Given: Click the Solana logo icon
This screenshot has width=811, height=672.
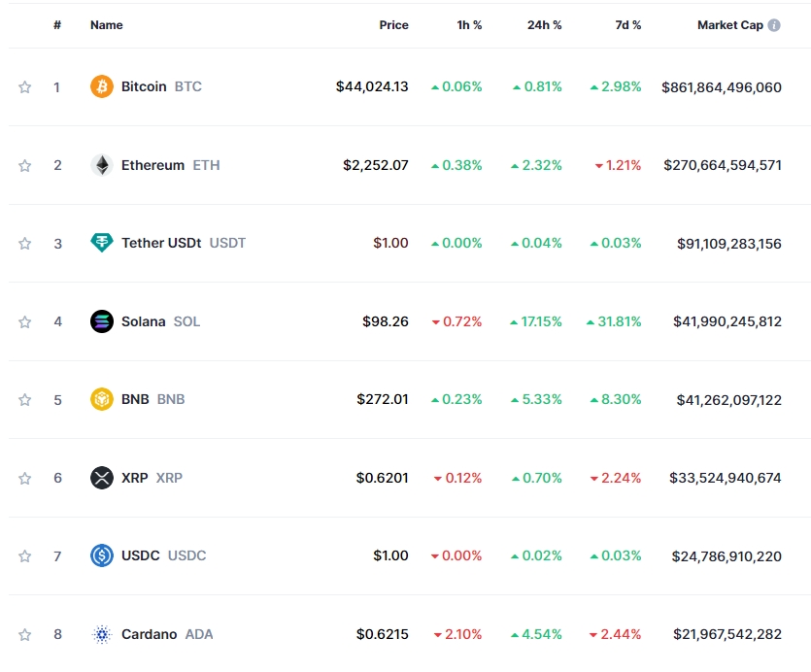Looking at the screenshot, I should tap(99, 321).
